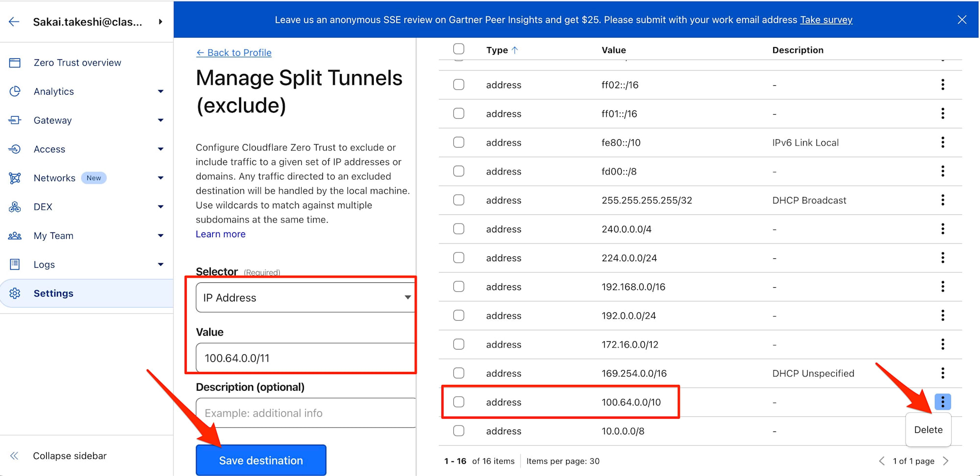Click the Description column header

point(798,50)
